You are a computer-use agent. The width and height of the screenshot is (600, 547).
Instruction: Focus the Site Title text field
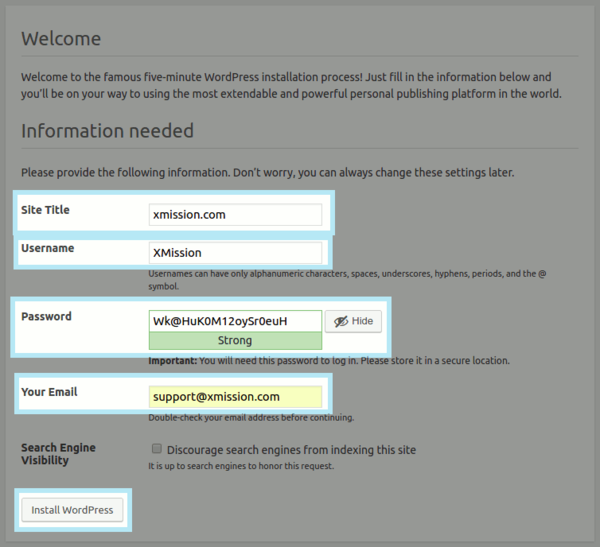point(235,215)
